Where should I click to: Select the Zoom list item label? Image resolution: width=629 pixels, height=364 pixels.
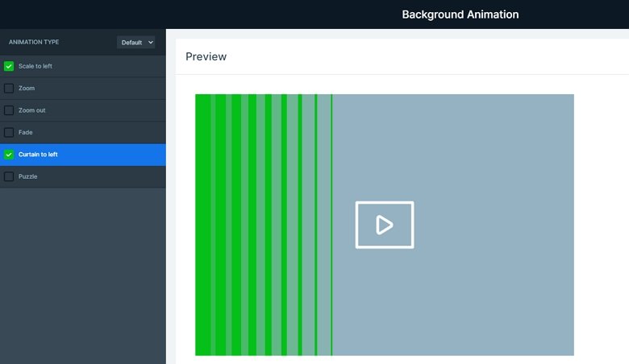27,88
